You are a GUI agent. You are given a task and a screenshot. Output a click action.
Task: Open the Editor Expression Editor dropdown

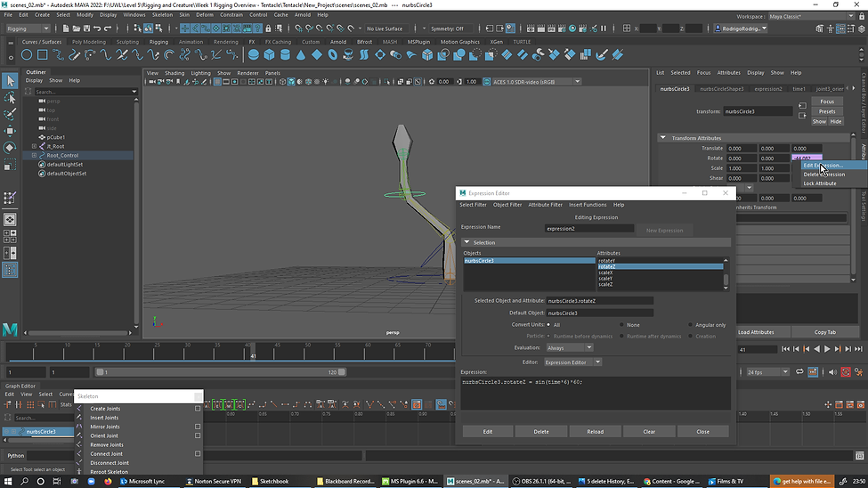coord(573,362)
